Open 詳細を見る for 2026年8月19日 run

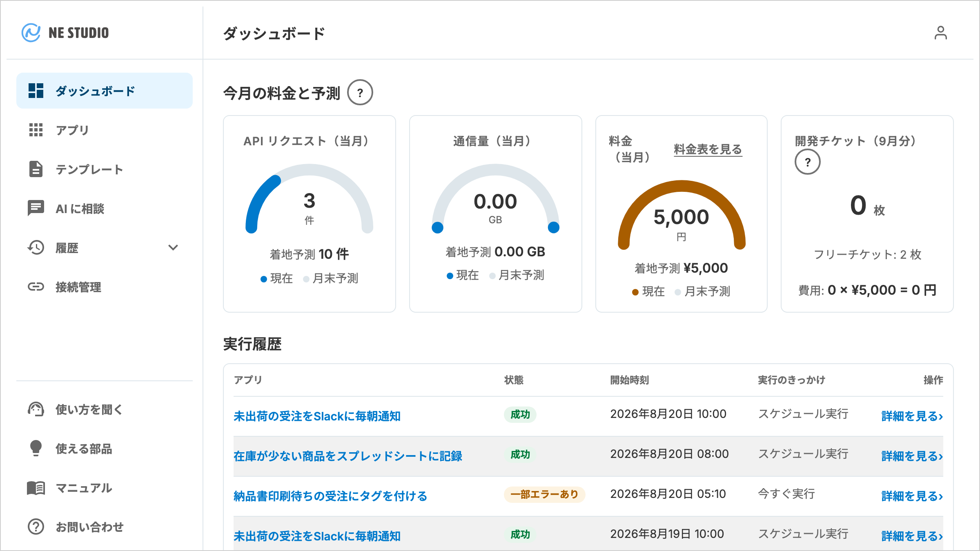(912, 536)
